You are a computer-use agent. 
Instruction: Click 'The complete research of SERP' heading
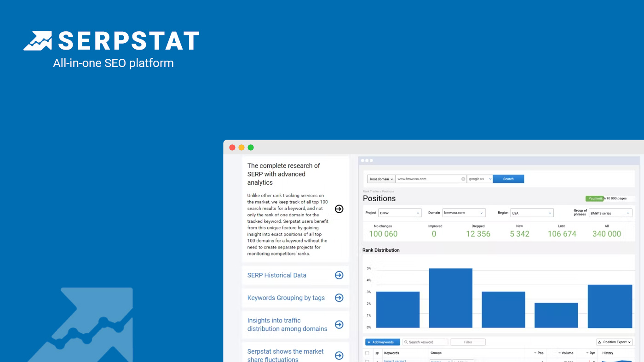coord(283,174)
